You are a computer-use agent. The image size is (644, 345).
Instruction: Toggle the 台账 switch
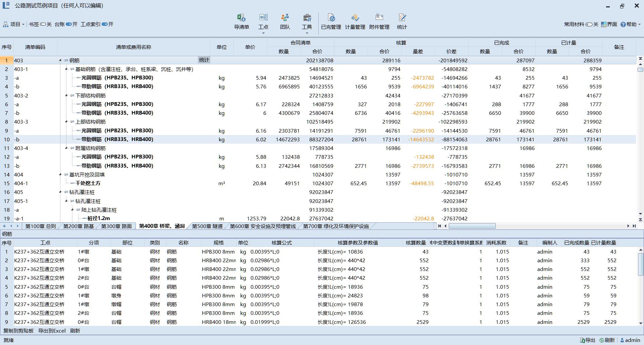[x=69, y=24]
